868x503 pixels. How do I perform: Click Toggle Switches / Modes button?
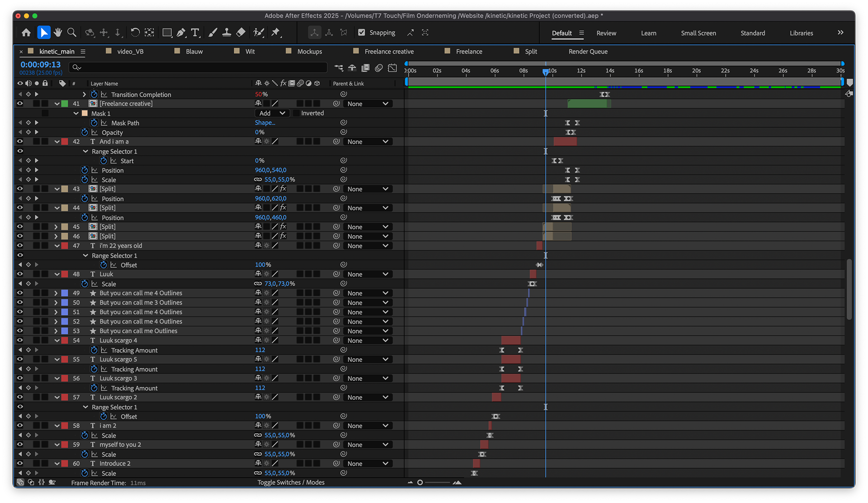[291, 483]
